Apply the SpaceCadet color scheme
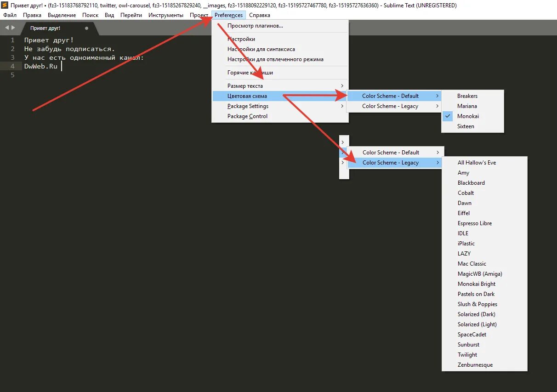The width and height of the screenshot is (557, 392). tap(484, 335)
